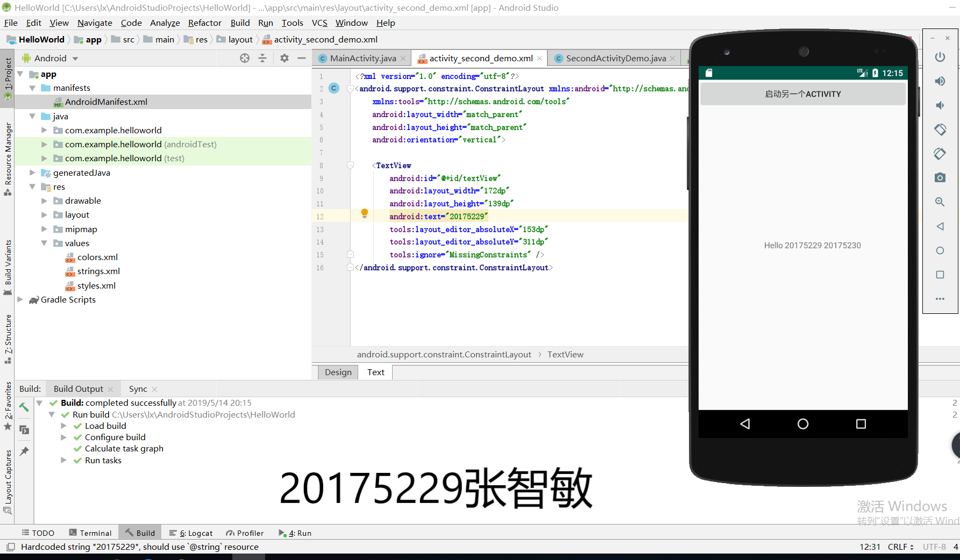Open the Resource Manager side panel

[x=8, y=158]
